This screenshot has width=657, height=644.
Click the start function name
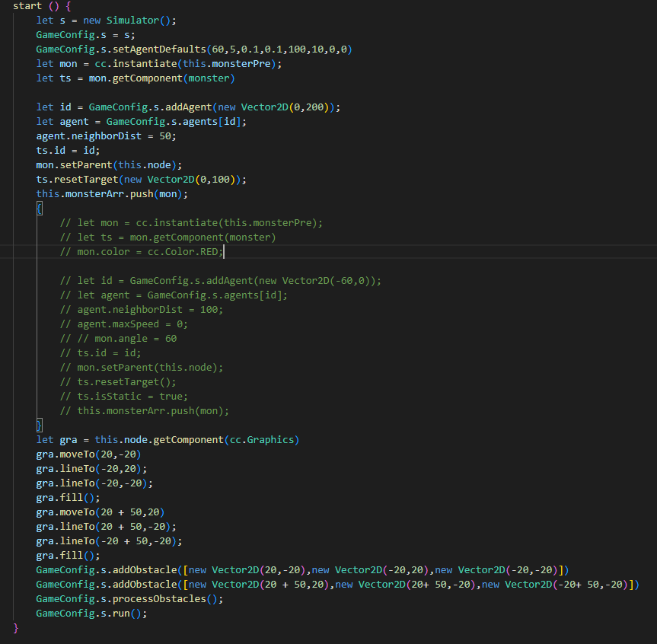(27, 5)
